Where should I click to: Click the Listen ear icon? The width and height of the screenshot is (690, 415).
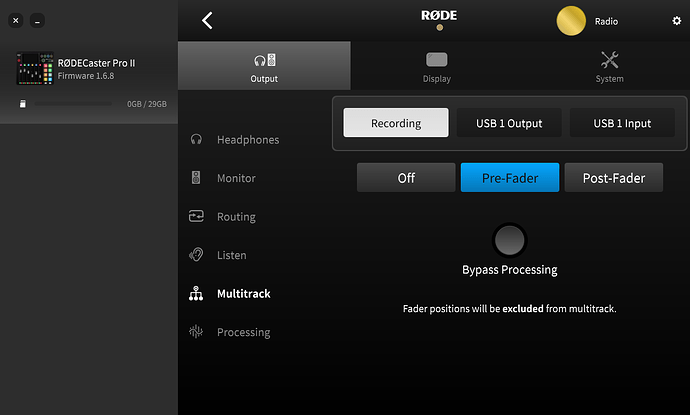[196, 255]
